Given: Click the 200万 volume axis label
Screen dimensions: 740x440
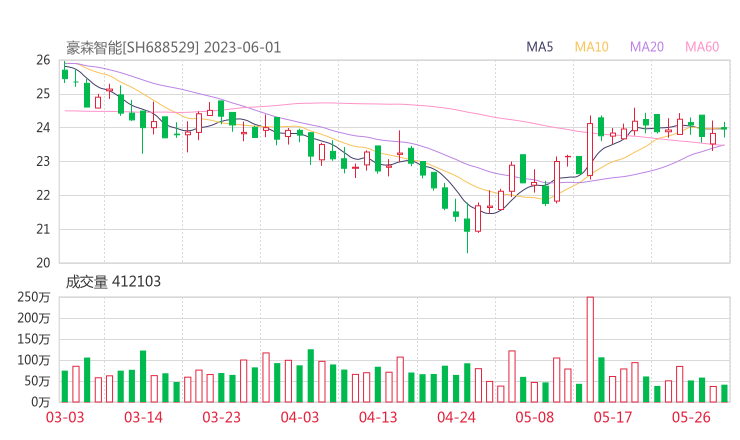Looking at the screenshot, I should (34, 319).
